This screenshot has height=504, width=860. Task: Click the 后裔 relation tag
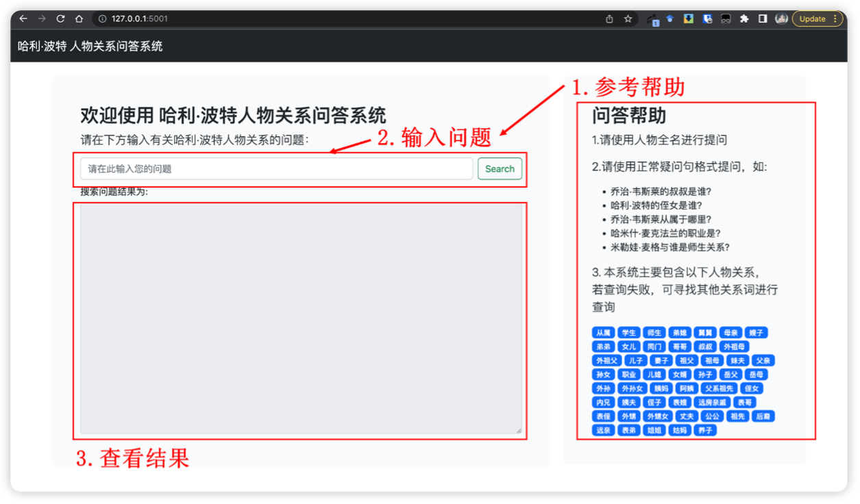763,416
